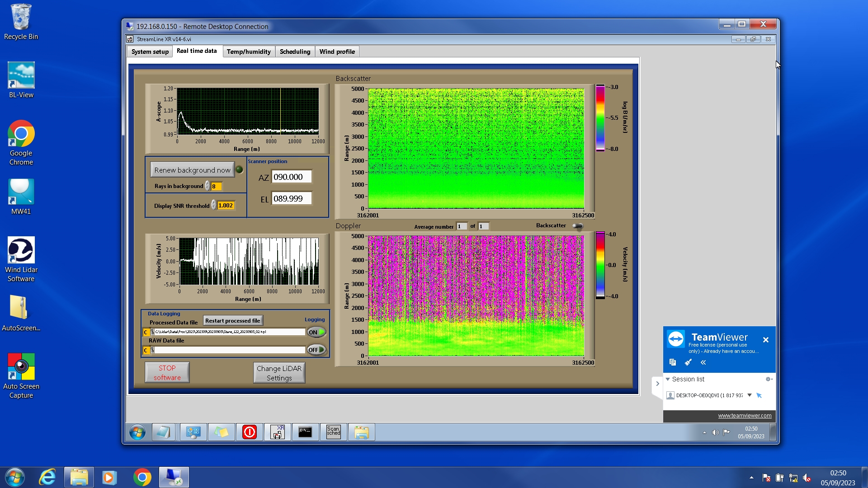The width and height of the screenshot is (868, 488).
Task: Switch to the Wind profile tab
Action: click(337, 52)
